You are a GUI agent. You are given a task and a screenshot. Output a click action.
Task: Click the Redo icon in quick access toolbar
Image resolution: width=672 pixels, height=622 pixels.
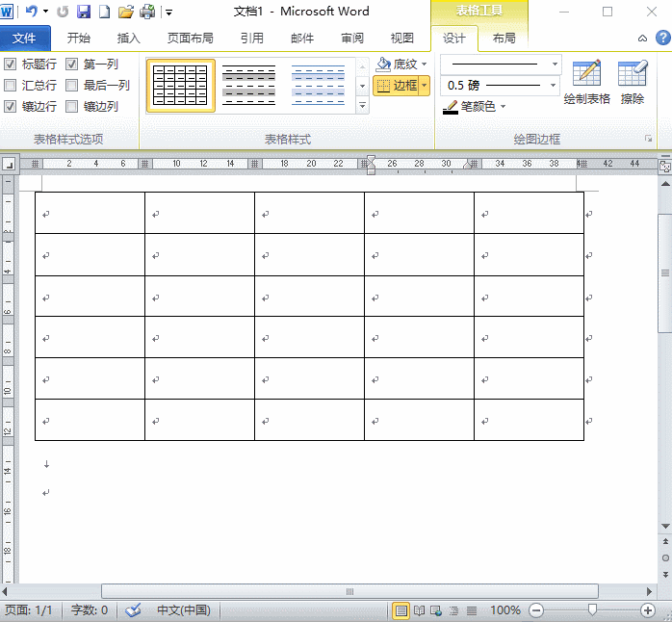pos(63,12)
